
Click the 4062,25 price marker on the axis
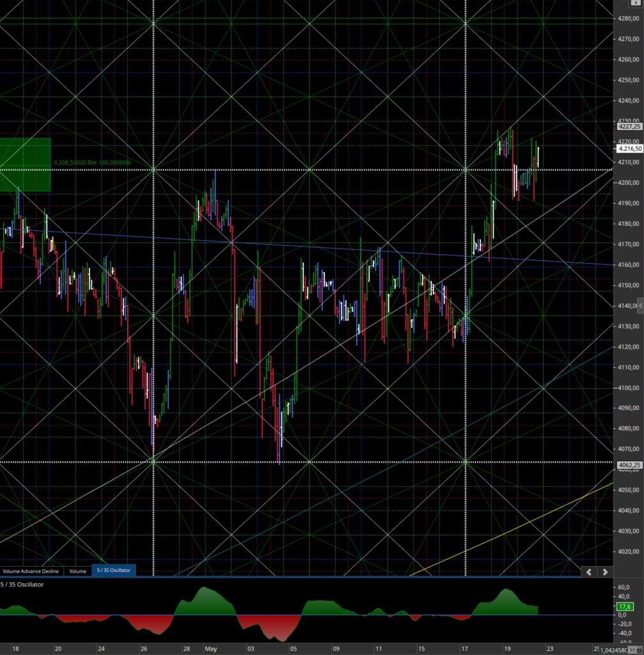click(629, 465)
